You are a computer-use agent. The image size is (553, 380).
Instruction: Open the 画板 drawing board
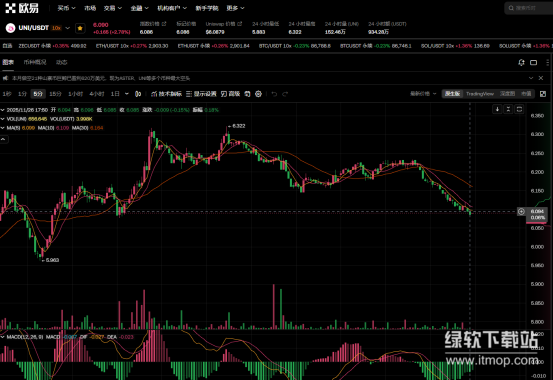pyautogui.click(x=230, y=94)
